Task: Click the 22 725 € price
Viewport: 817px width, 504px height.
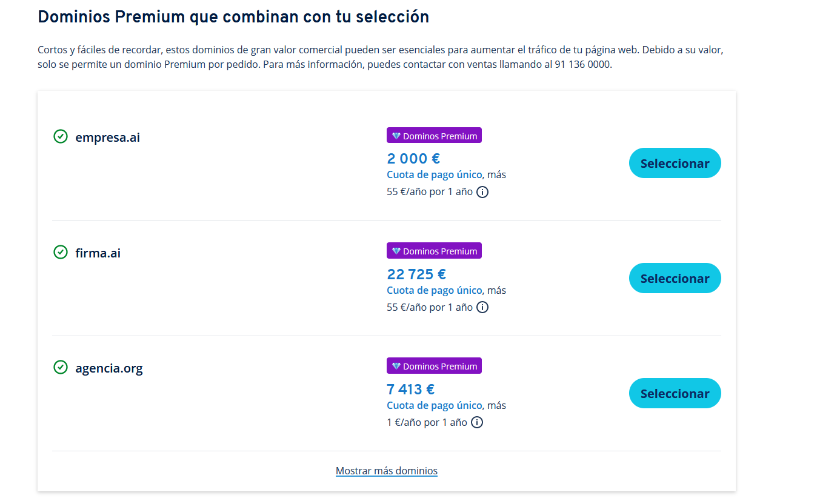Action: pyautogui.click(x=416, y=274)
